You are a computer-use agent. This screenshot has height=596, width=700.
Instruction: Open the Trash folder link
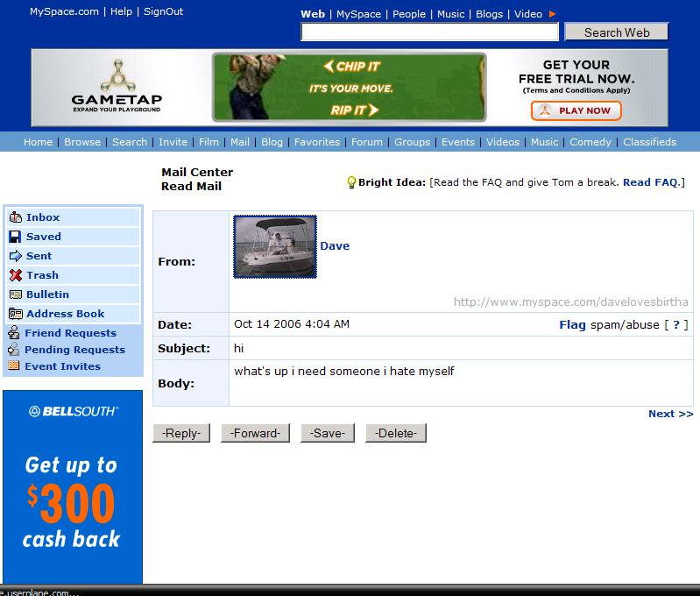(42, 274)
